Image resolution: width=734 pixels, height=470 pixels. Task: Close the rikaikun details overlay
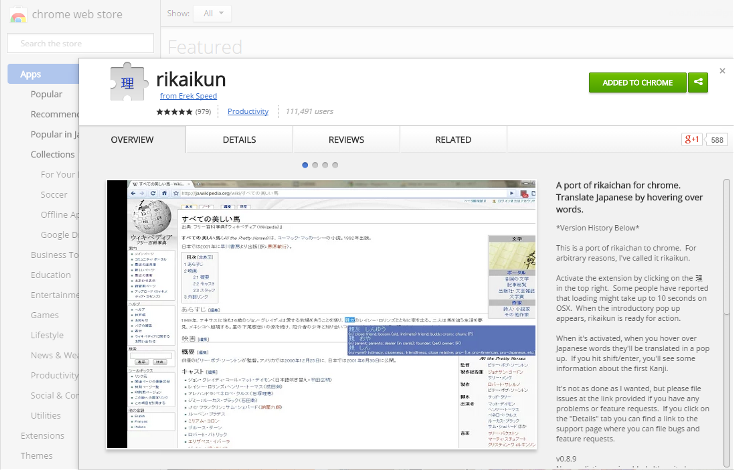click(722, 71)
